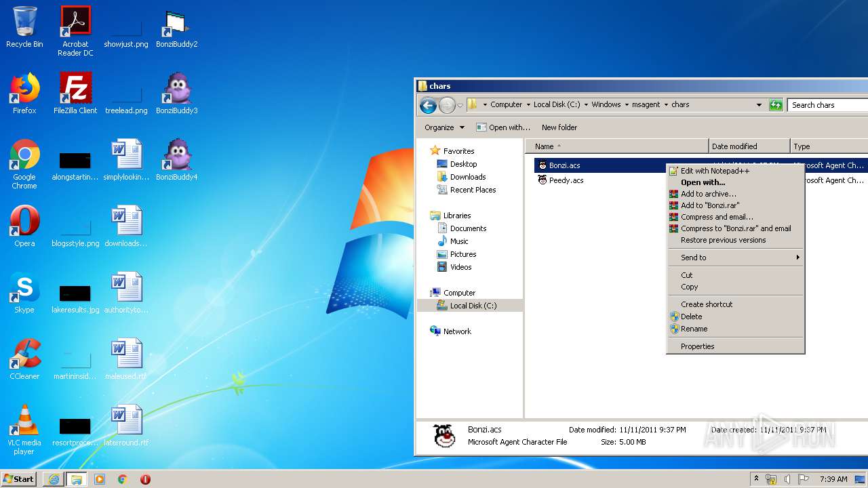Select treelead.png desktop file
The width and height of the screenshot is (868, 488).
click(126, 99)
